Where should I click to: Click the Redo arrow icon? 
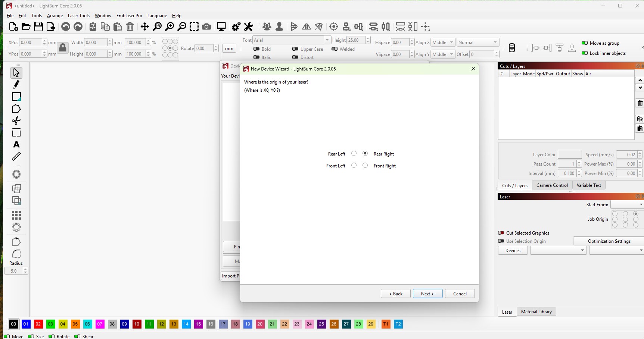pyautogui.click(x=78, y=26)
